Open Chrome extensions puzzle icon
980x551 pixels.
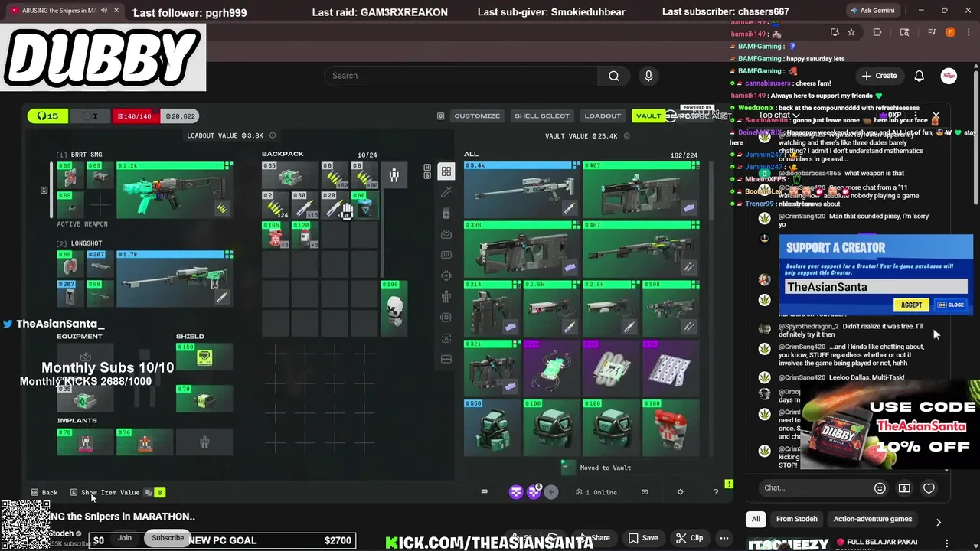click(877, 32)
